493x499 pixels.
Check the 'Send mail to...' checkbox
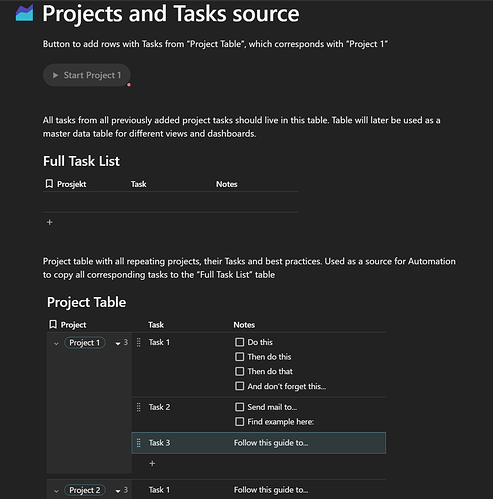click(239, 407)
